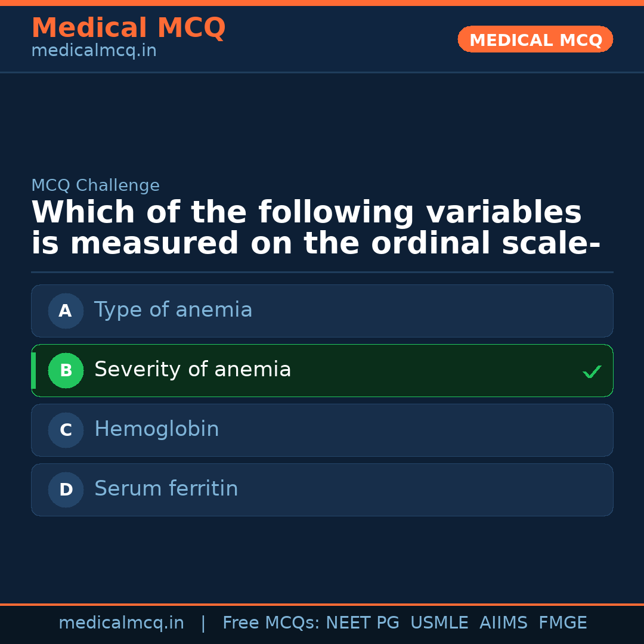Click the USMLE footer text
This screenshot has width=644, height=644.
(439, 623)
